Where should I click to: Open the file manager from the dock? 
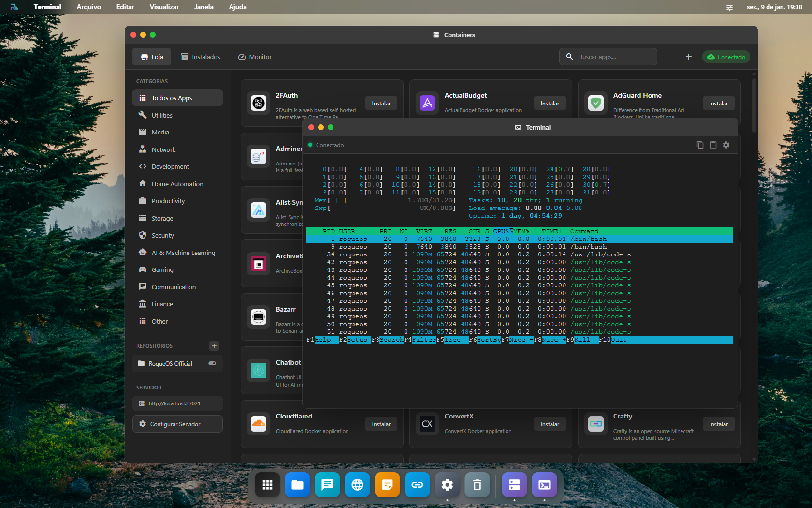click(297, 484)
